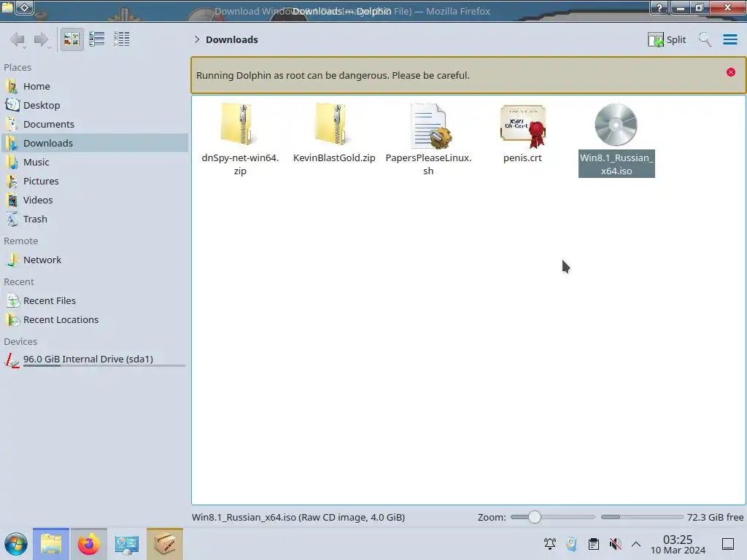Click the free disk space bar
Image resolution: width=747 pixels, height=560 pixels.
tap(642, 517)
